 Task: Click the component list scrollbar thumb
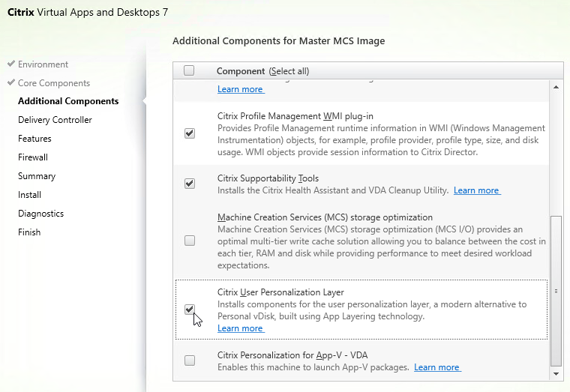click(x=556, y=291)
